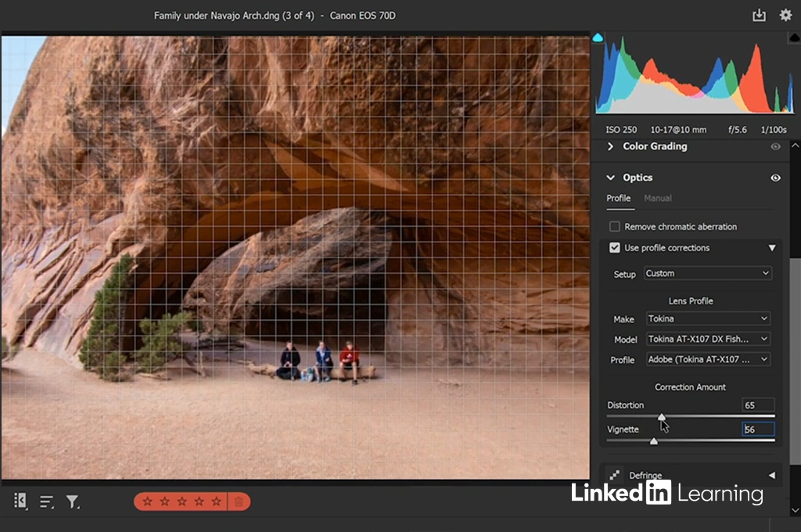Click the save image export icon
This screenshot has width=801, height=532.
tap(759, 16)
